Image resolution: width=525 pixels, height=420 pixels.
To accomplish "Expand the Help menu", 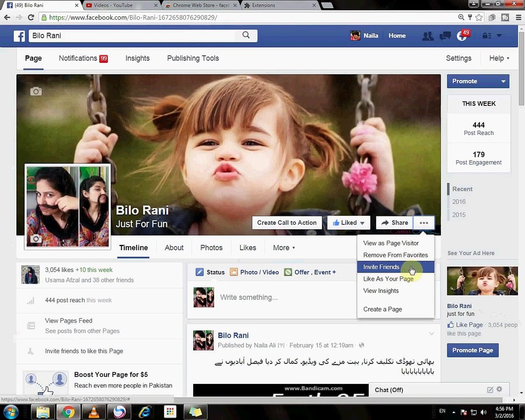I will click(499, 58).
